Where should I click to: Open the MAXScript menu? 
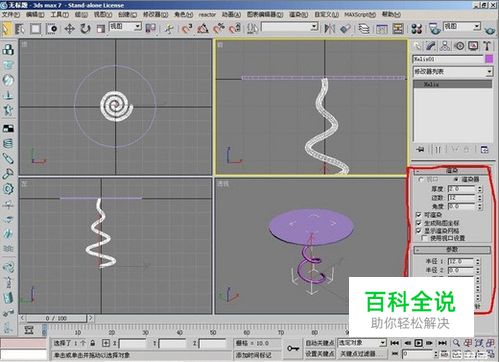click(x=360, y=15)
